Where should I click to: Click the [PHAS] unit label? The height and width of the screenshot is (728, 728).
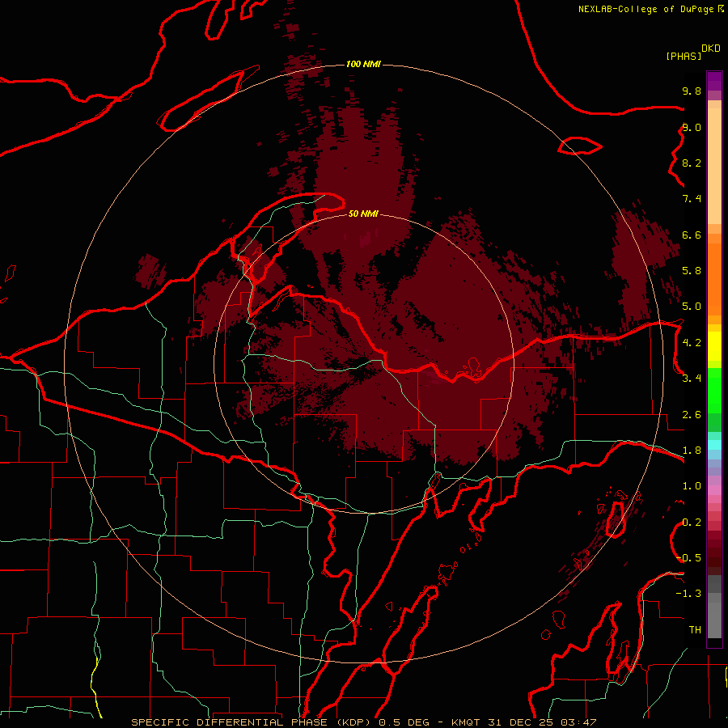click(x=684, y=57)
